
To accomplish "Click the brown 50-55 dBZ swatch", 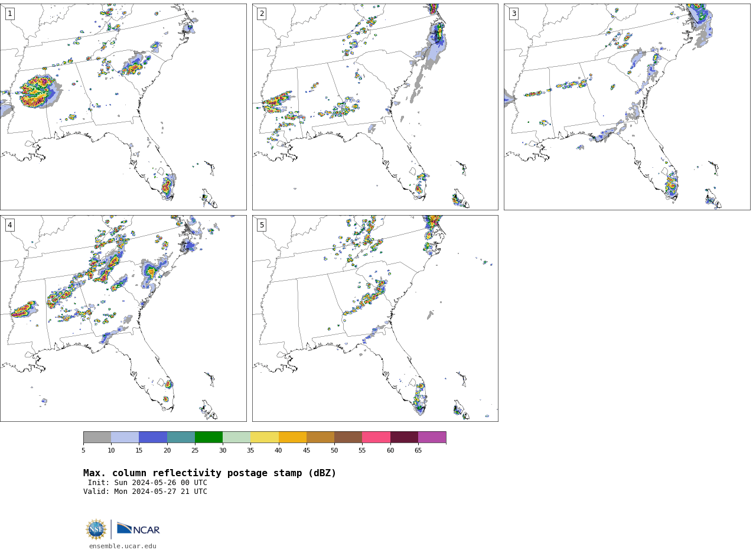I will pyautogui.click(x=348, y=437).
